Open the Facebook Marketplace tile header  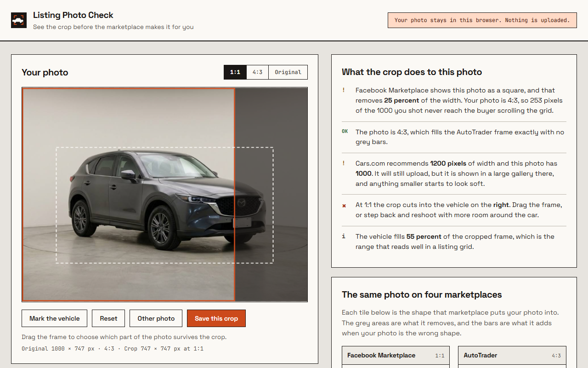tap(396, 355)
